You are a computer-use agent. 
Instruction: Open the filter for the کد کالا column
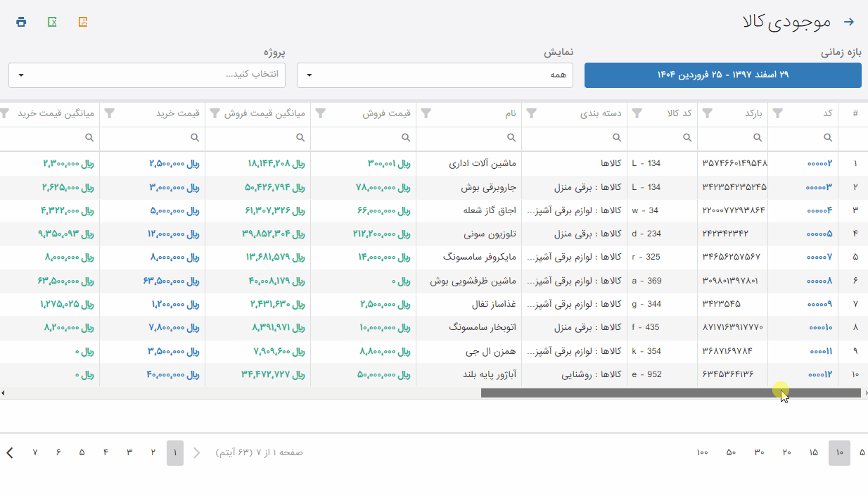click(x=637, y=113)
